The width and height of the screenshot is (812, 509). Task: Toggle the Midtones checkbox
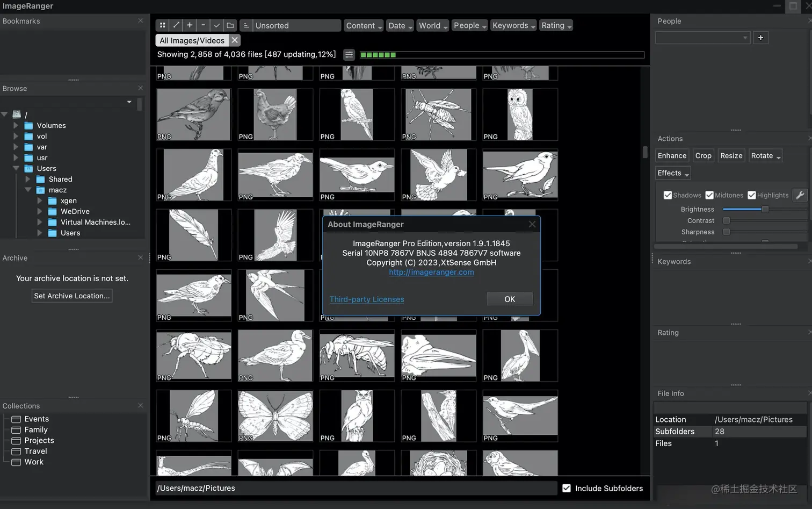click(709, 195)
